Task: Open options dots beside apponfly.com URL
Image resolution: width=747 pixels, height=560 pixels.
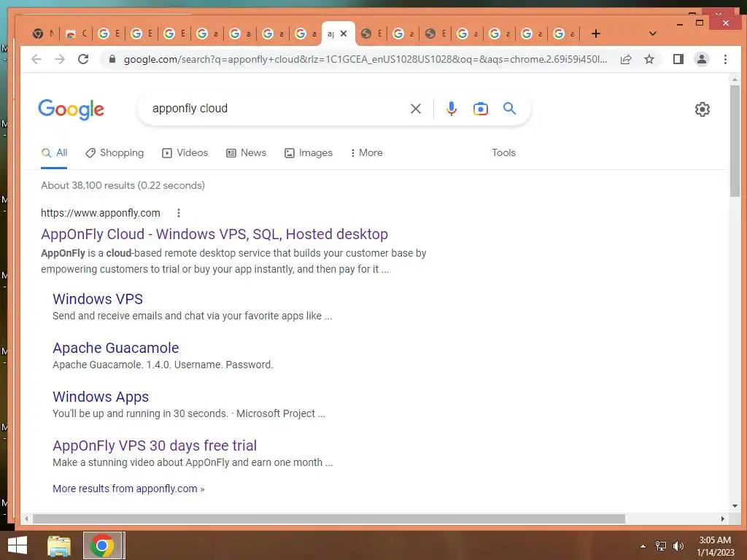Action: click(179, 213)
